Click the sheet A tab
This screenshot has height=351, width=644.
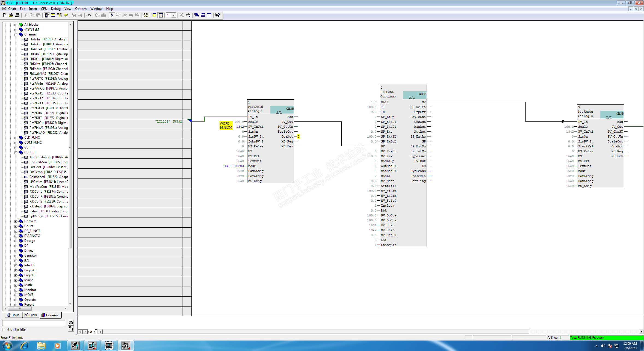pyautogui.click(x=91, y=332)
